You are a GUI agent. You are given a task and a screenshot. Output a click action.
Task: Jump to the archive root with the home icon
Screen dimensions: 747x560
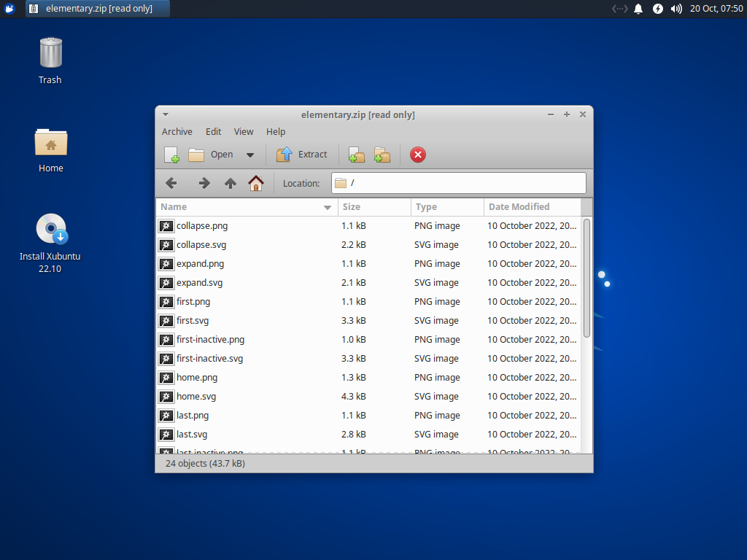pyautogui.click(x=256, y=183)
